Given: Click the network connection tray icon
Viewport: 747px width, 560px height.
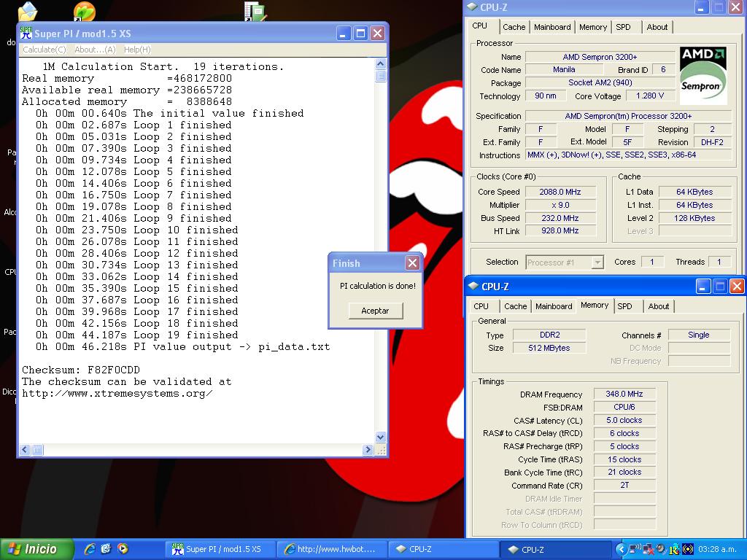Looking at the screenshot, I should click(635, 548).
